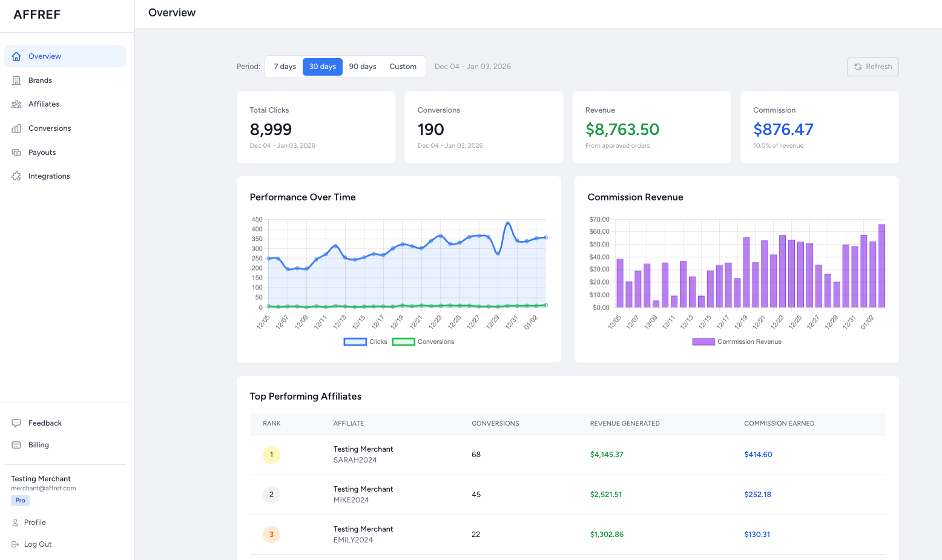Click the Integrations puzzle icon
Screen dimensions: 942x560
(16, 176)
